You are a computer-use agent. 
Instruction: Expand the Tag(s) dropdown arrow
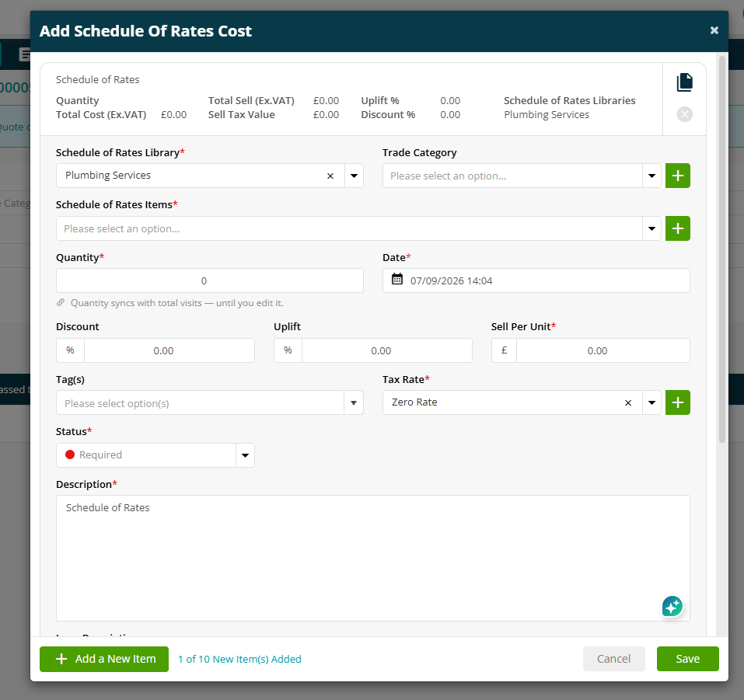point(354,402)
